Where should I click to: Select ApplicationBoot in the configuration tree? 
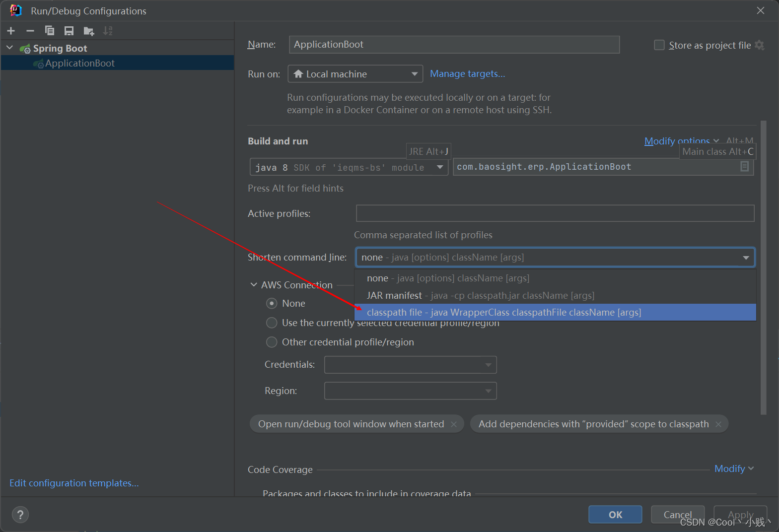[118, 63]
